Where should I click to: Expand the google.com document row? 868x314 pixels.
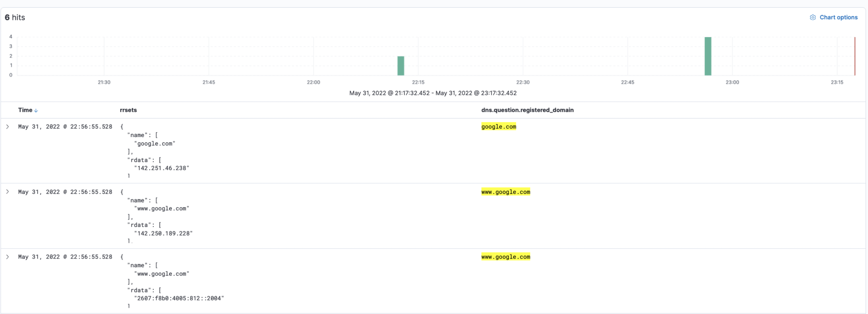click(7, 127)
